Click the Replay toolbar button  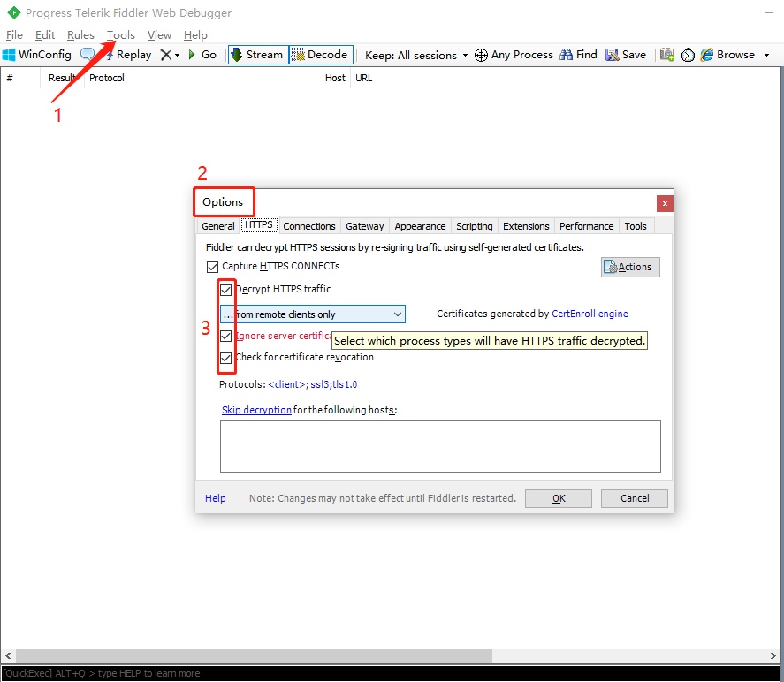(128, 55)
